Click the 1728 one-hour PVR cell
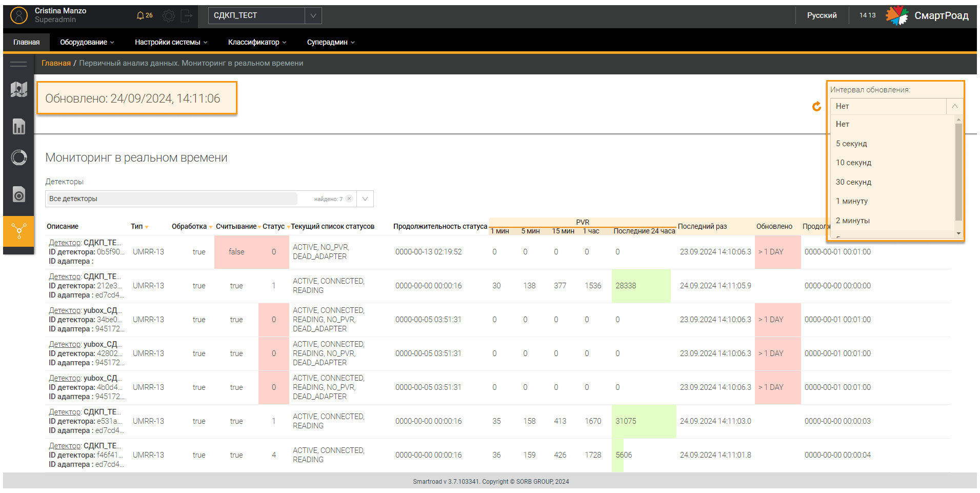The height and width of the screenshot is (493, 980). 593,455
